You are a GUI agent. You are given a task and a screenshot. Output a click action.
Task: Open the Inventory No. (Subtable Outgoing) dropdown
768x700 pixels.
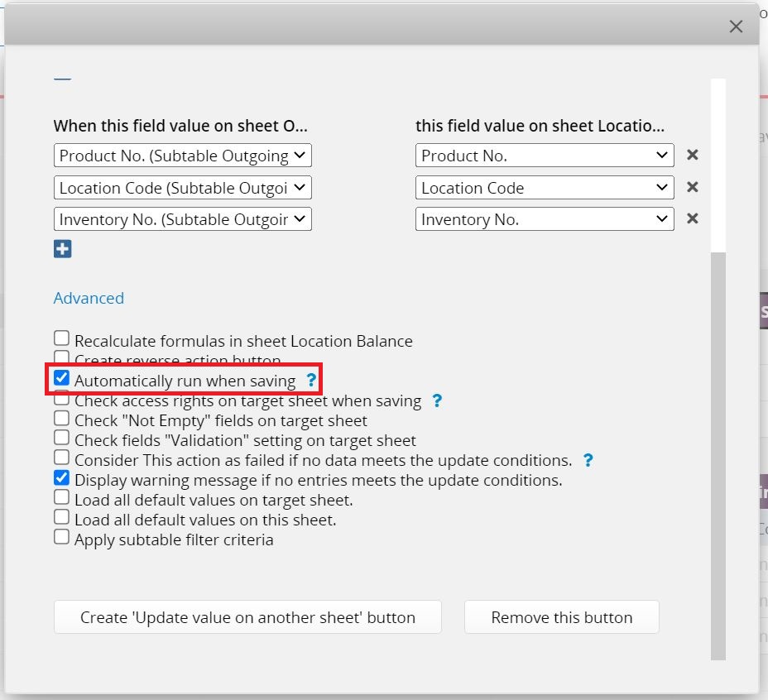(183, 219)
